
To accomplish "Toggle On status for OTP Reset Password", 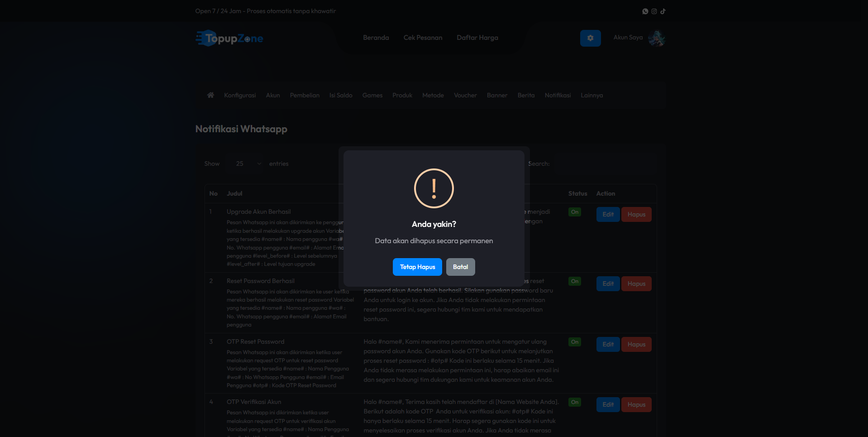I will pyautogui.click(x=575, y=342).
